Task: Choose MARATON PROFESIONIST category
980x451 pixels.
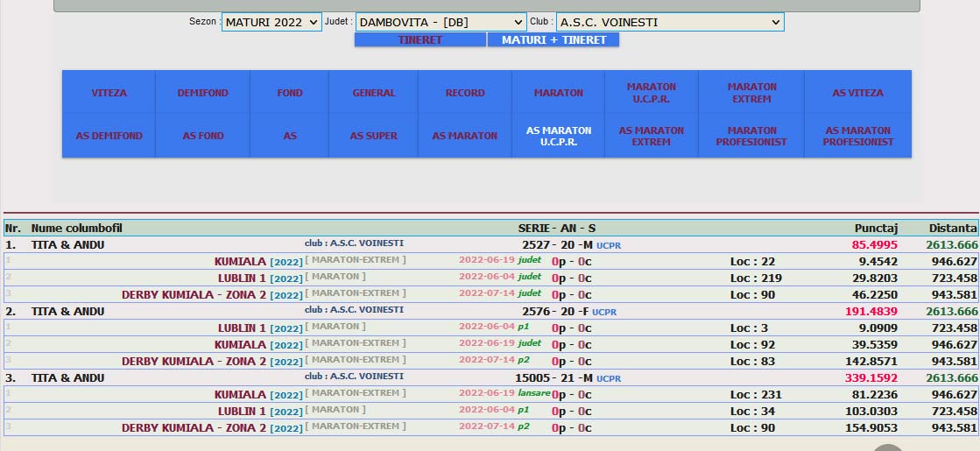Action: pyautogui.click(x=751, y=136)
